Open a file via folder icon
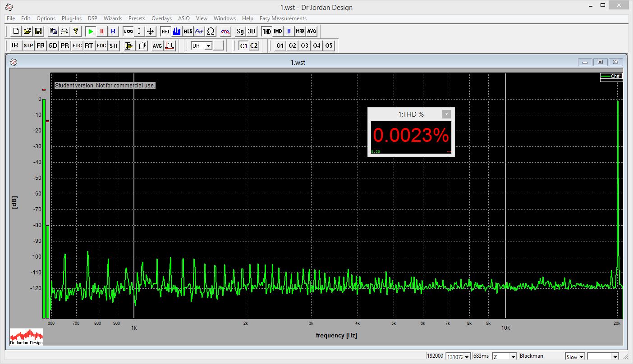 [27, 32]
